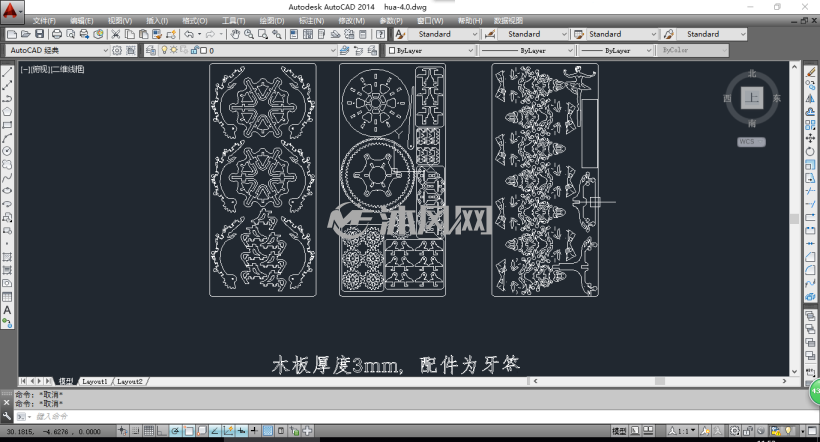
Task: Toggle Infer Constraints in status bar
Action: click(122, 431)
